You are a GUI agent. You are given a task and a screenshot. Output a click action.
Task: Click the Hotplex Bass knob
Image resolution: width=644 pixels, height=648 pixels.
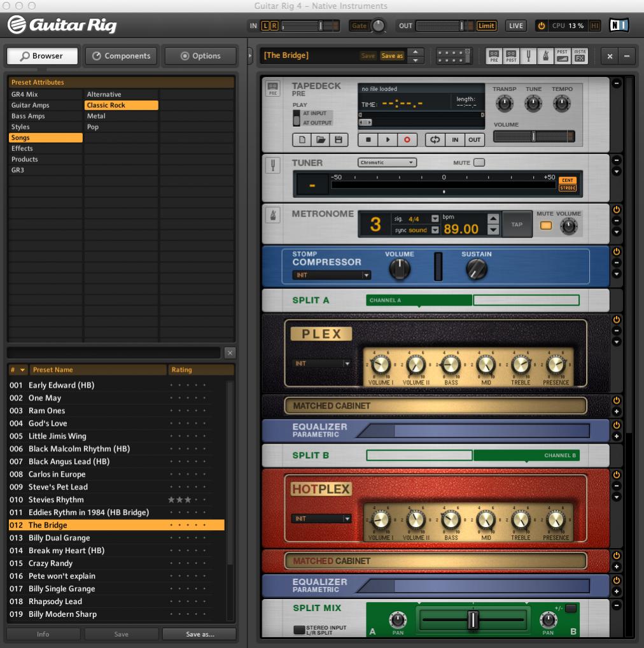[451, 520]
